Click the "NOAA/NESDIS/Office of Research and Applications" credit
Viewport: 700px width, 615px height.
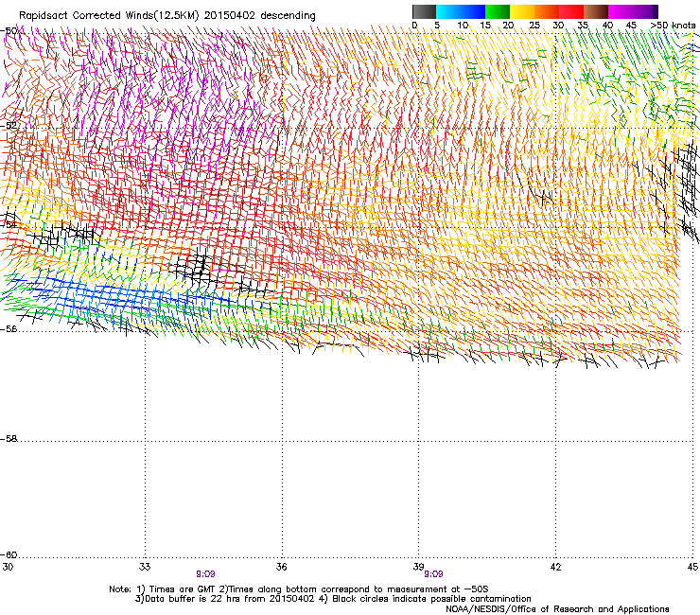coord(557,609)
